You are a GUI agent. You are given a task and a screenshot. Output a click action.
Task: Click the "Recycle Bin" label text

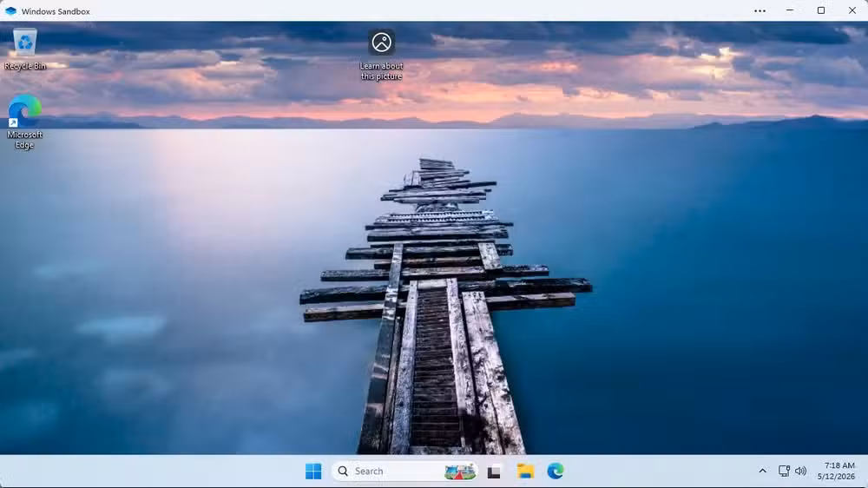click(25, 66)
